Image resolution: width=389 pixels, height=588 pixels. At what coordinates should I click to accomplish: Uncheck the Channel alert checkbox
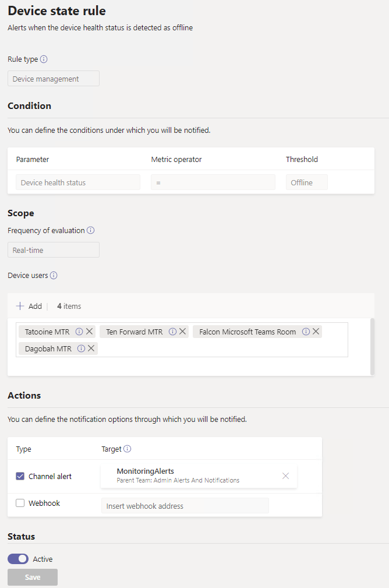[20, 477]
